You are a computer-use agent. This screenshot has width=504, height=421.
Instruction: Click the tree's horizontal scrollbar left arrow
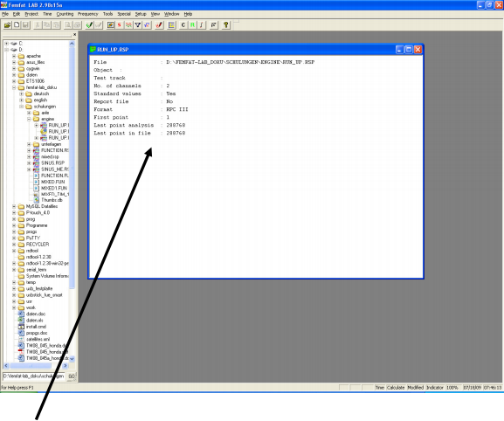click(x=6, y=366)
